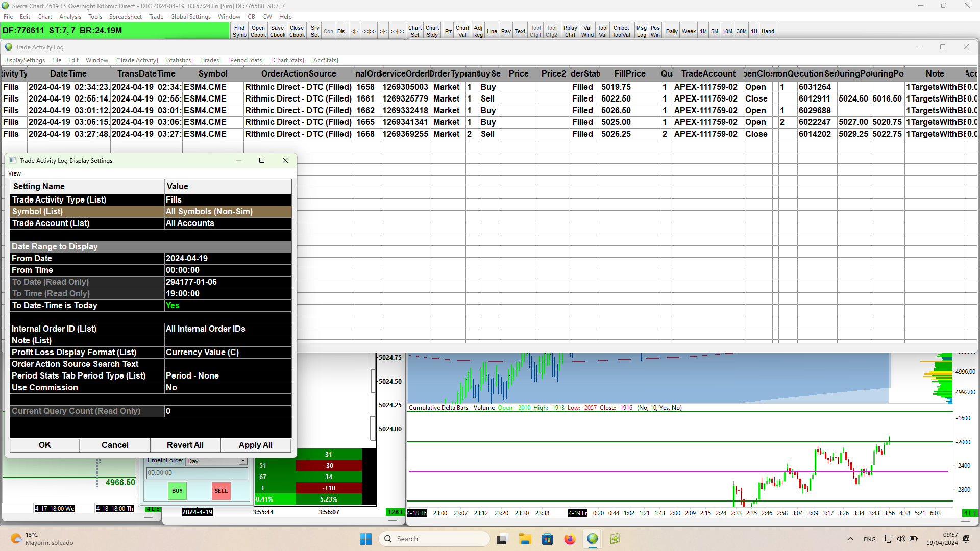This screenshot has width=980, height=551.
Task: Toggle 'To Date-Time is Today' Yes value
Action: coord(227,305)
